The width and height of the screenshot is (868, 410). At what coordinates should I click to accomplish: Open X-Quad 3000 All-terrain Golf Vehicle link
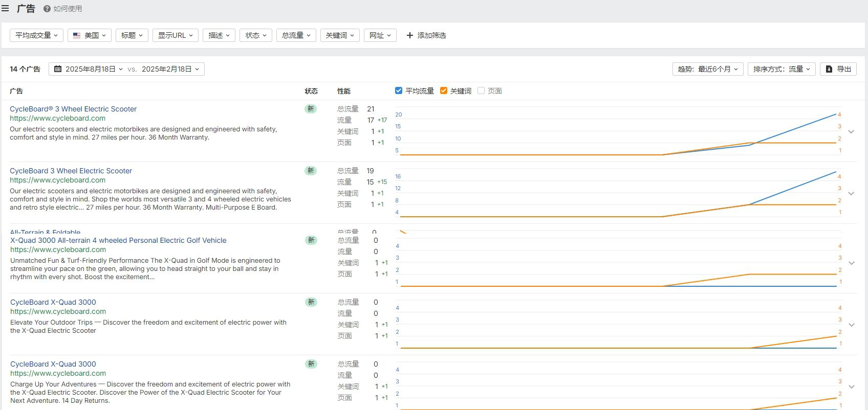(118, 240)
